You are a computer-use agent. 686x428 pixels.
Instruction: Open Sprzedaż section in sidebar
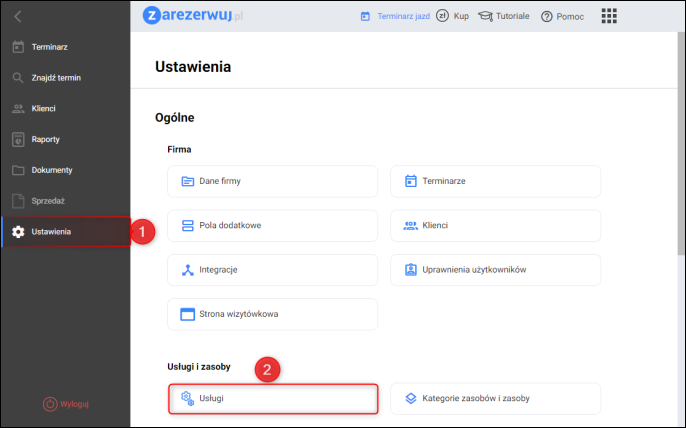48,201
